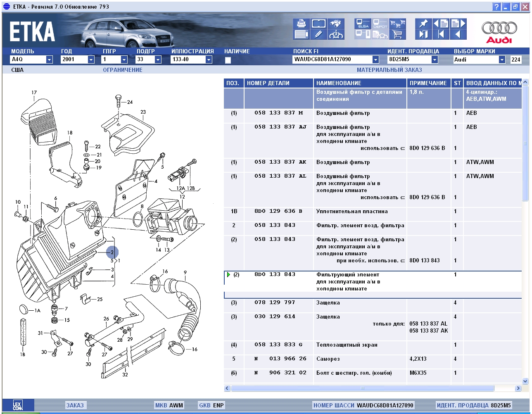Click callout 32 in the parts diagram

pos(125,375)
